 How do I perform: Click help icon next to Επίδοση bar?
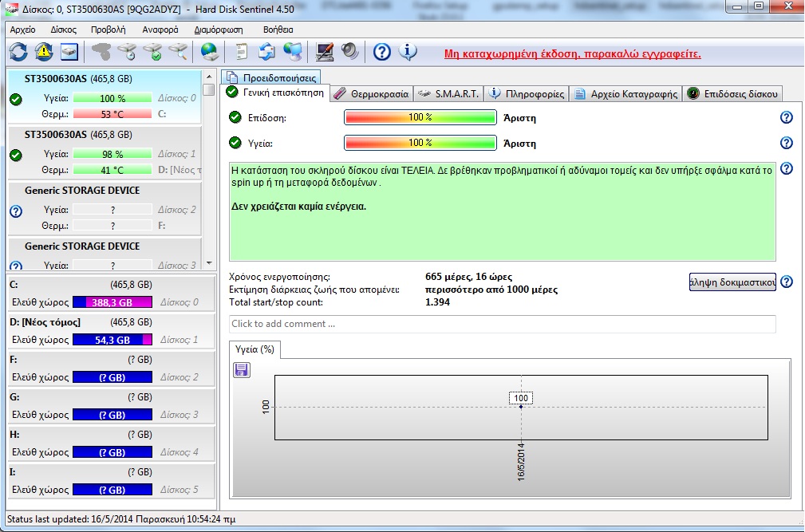pos(787,117)
